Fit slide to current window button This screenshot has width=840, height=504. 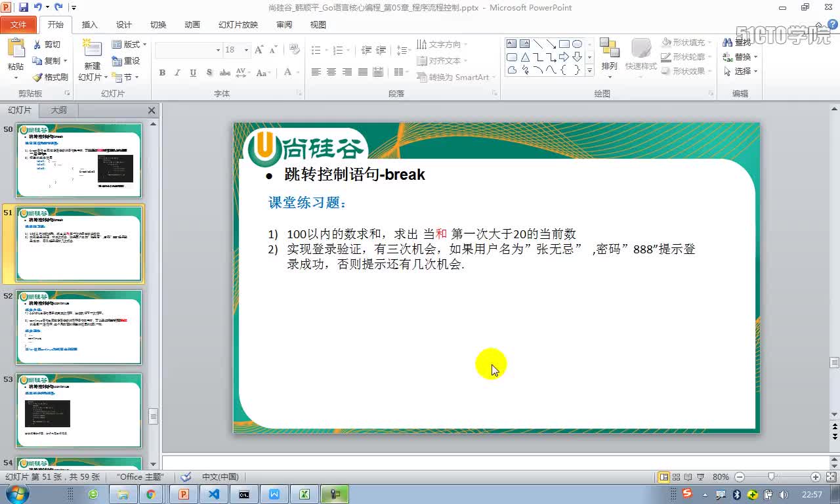830,477
